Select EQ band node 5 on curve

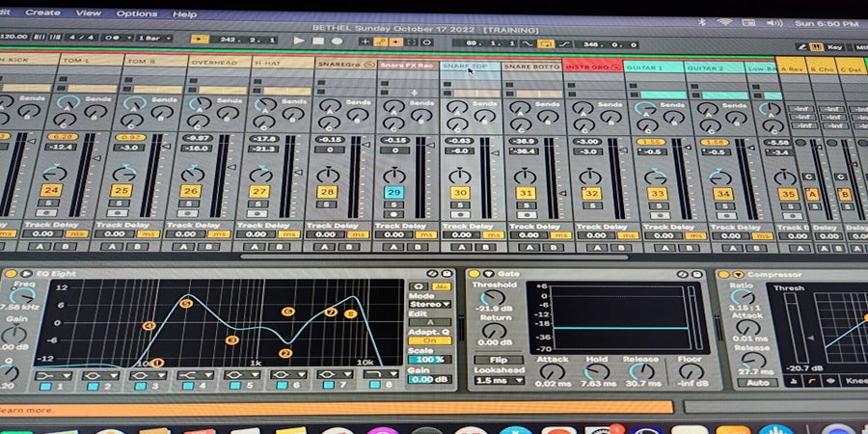[x=186, y=304]
